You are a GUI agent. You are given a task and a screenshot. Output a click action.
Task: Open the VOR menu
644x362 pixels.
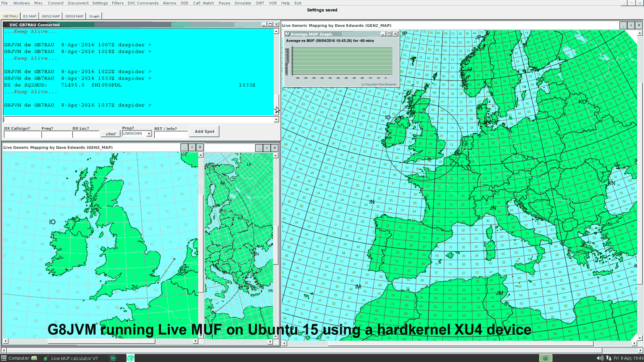(x=272, y=3)
